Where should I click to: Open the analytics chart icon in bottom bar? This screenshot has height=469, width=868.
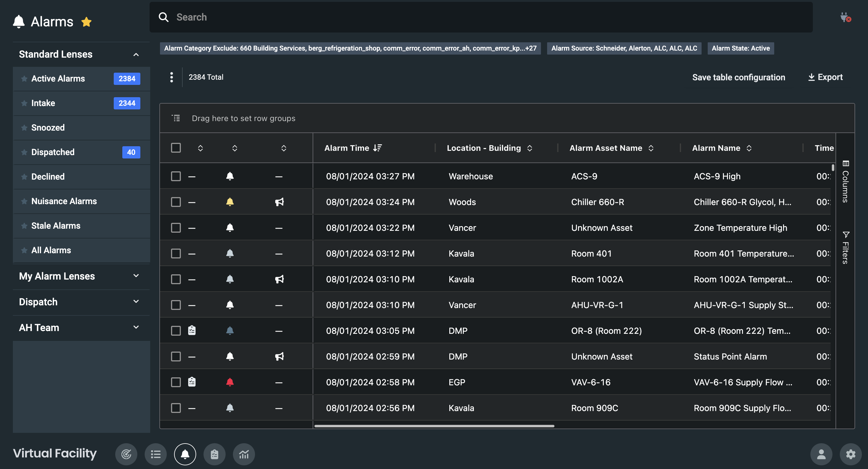(x=244, y=454)
